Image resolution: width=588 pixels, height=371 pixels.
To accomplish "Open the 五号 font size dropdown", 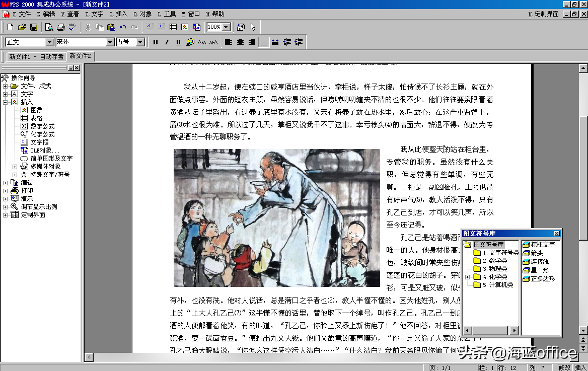I will coord(140,42).
